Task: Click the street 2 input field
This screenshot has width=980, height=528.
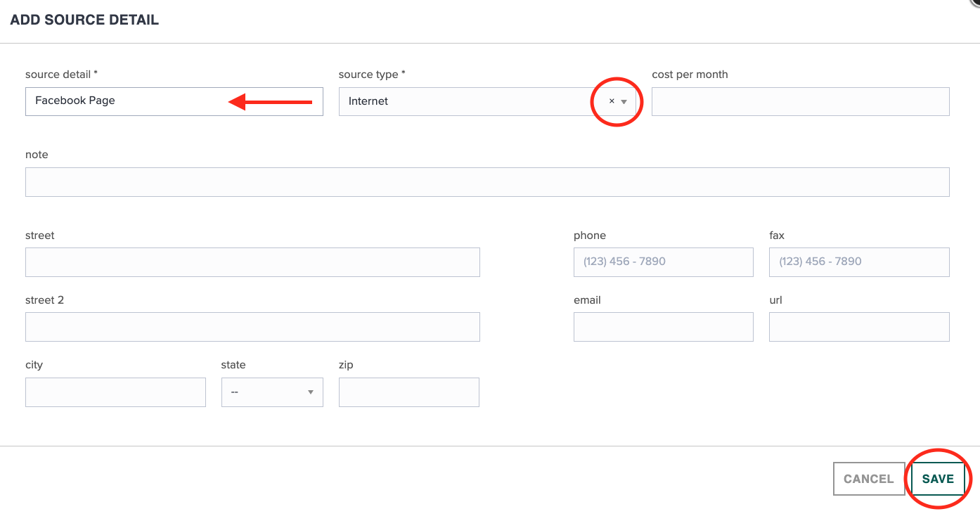Action: [x=252, y=326]
